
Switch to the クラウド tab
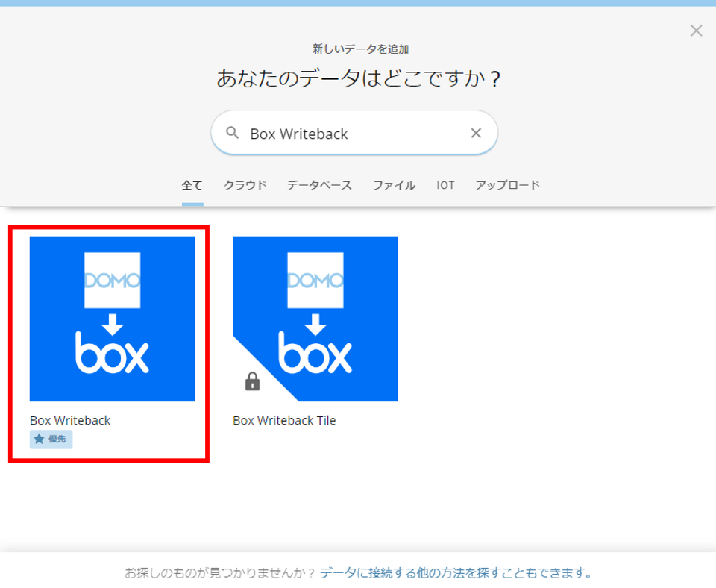coord(245,185)
